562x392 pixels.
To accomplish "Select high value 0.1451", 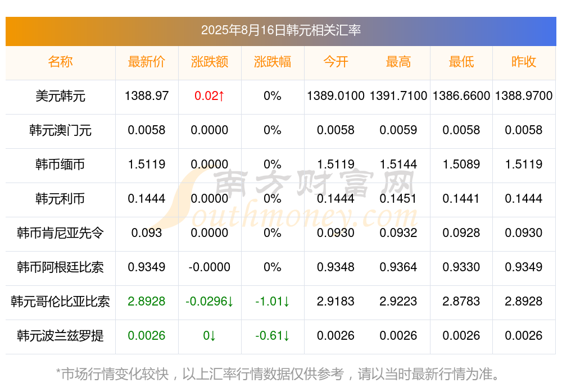I will tap(398, 198).
